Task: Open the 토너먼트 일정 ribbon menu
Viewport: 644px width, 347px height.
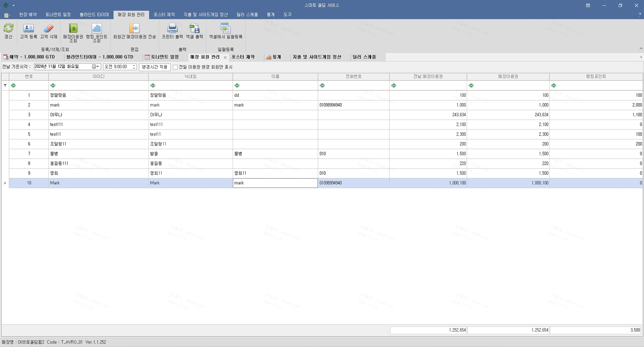Action: (x=58, y=15)
